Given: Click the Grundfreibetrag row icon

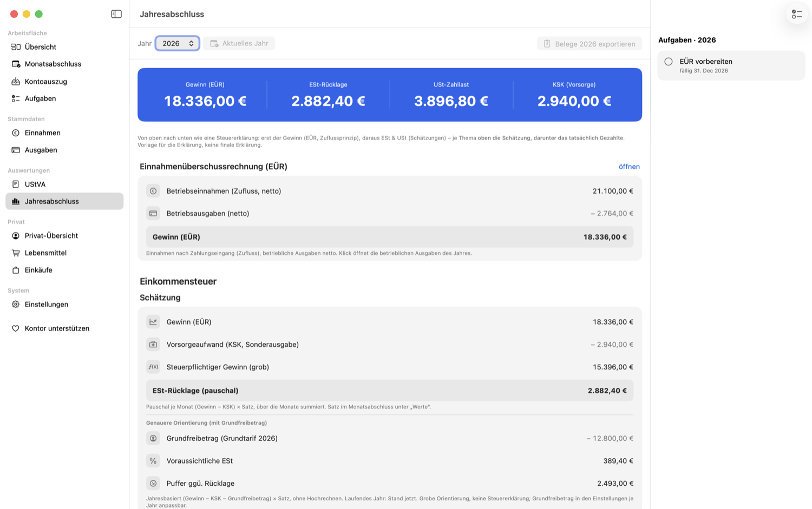Looking at the screenshot, I should point(153,438).
